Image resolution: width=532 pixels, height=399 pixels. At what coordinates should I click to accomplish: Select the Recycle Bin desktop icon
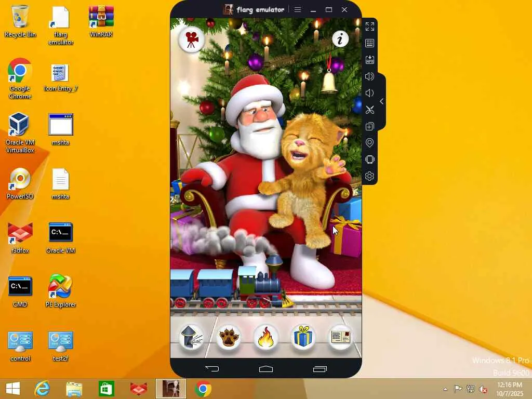tap(20, 21)
